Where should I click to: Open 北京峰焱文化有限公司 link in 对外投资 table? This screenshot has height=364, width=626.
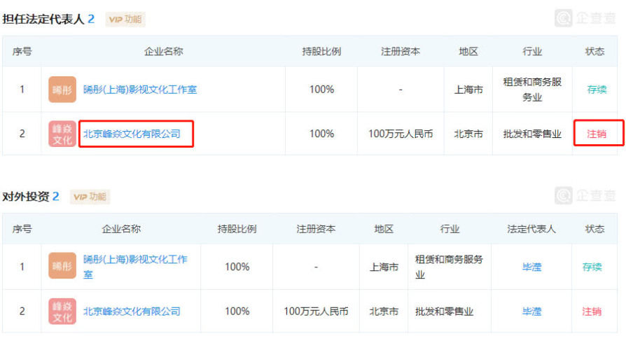coord(132,311)
